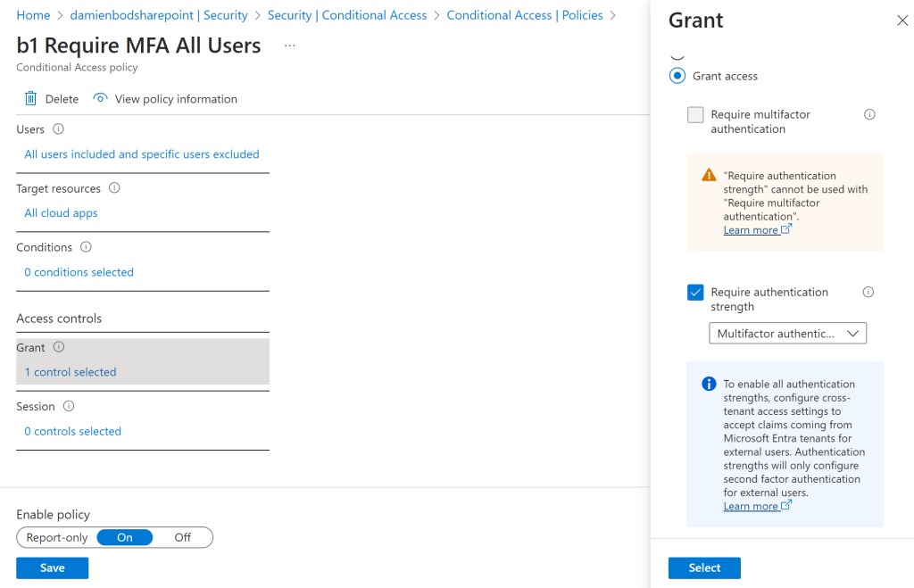Set Enable policy to Off
Screen dimensions: 914x588
coord(182,537)
